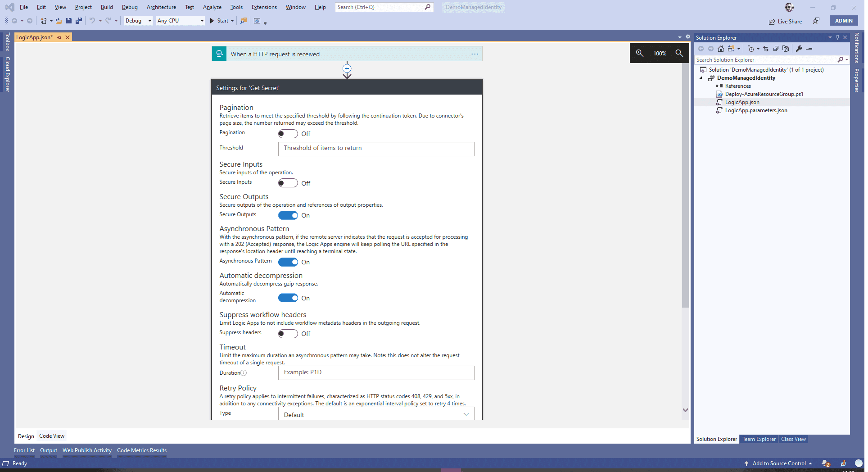
Task: Click the Save icon in toolbar
Action: tap(69, 21)
